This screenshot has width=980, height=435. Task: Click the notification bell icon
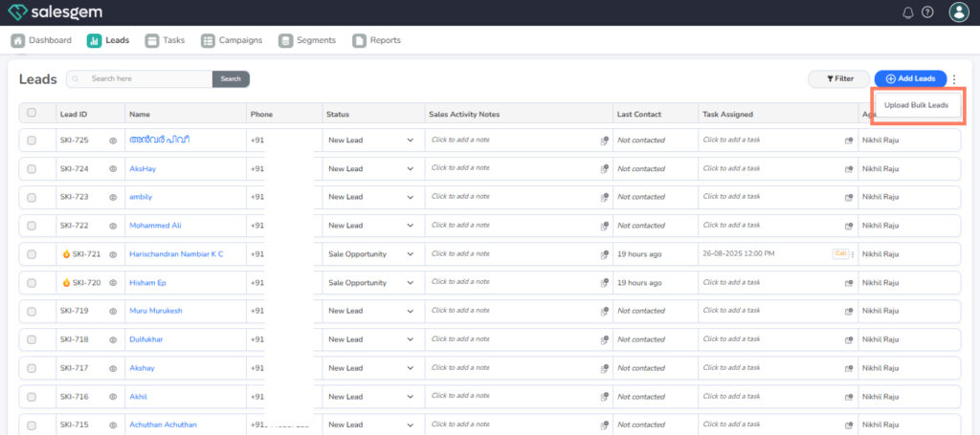point(908,12)
